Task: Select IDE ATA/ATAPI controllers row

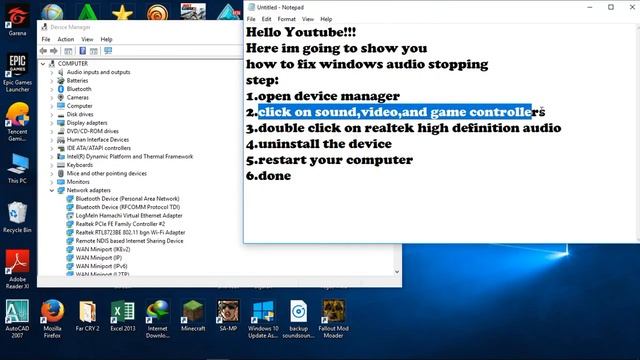Action: pos(99,148)
